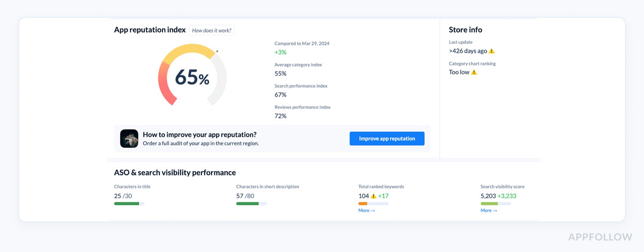Click the 'How does it work?' button
The height and width of the screenshot is (252, 644).
coord(212,30)
